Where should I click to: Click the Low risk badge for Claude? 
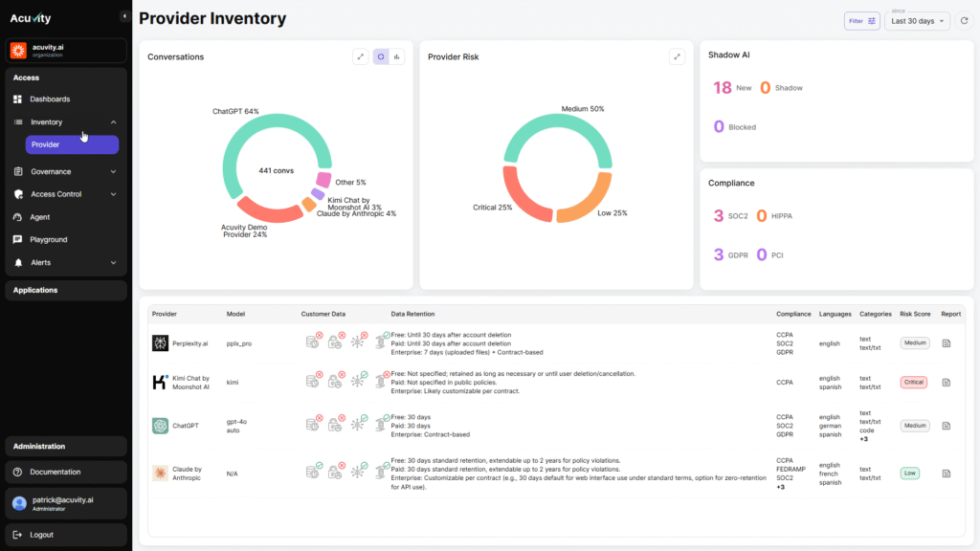point(910,473)
